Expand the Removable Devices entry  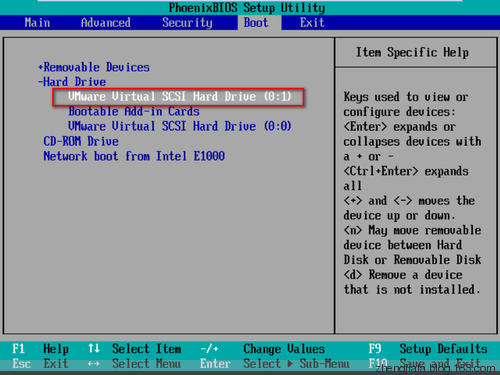point(94,67)
